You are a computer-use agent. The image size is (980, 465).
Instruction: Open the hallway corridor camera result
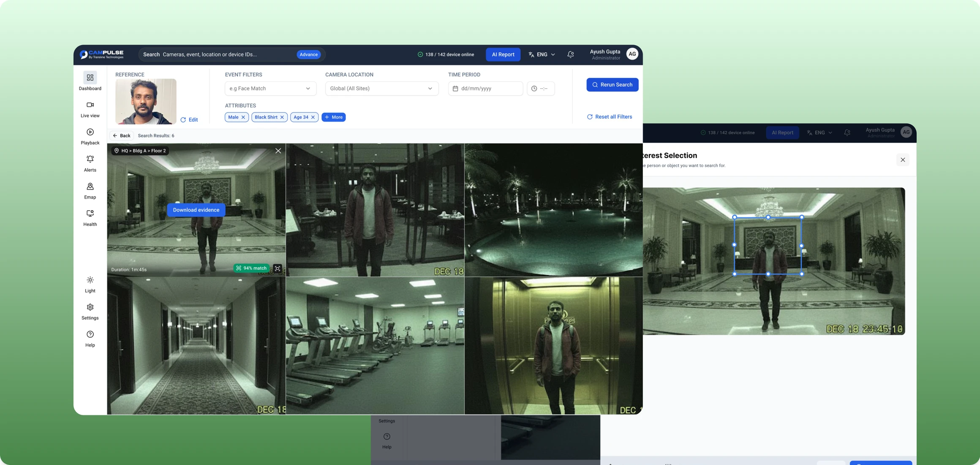pos(196,346)
